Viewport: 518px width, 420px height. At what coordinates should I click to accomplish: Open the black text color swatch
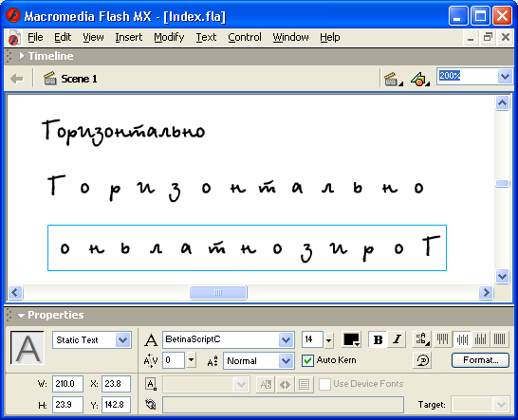pyautogui.click(x=351, y=339)
